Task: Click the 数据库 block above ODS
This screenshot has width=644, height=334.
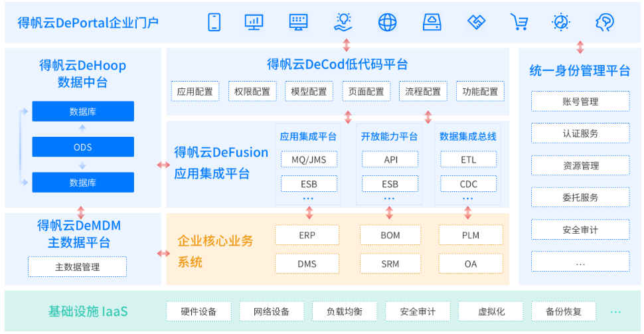Action: tap(83, 112)
